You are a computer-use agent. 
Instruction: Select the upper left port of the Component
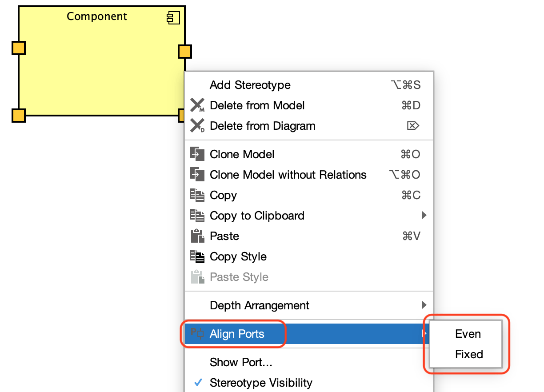tap(18, 48)
